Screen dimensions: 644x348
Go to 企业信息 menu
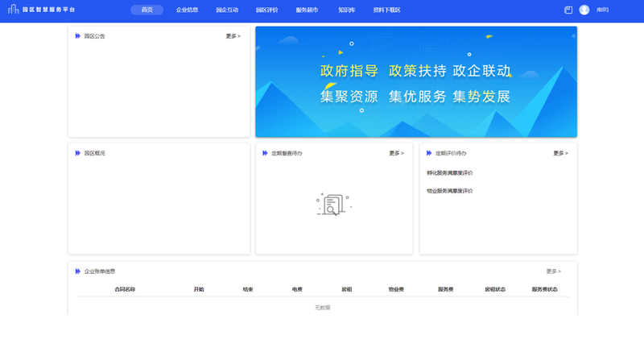click(187, 10)
